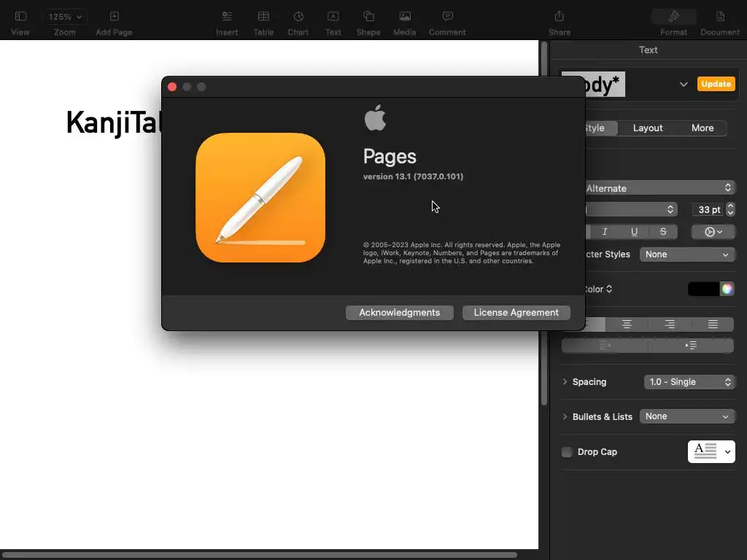Open the Character Styles None dropdown
Viewport: 747px width, 560px height.
click(x=687, y=254)
